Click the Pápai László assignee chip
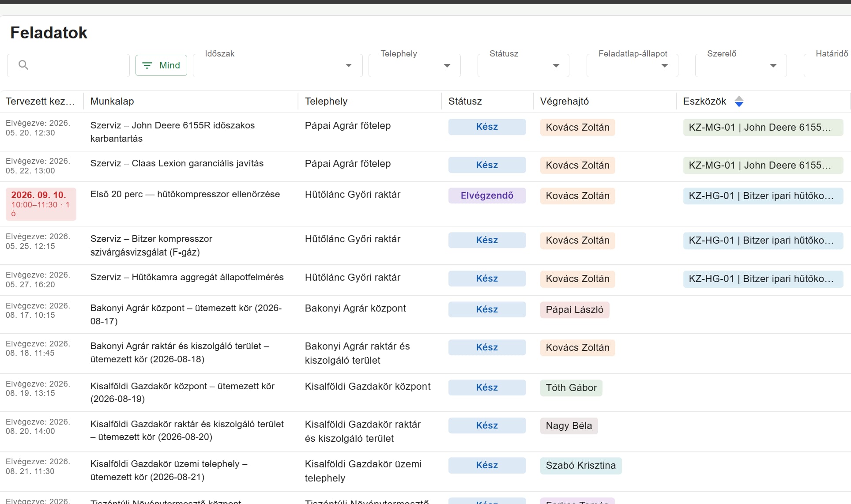851x504 pixels. pyautogui.click(x=574, y=310)
